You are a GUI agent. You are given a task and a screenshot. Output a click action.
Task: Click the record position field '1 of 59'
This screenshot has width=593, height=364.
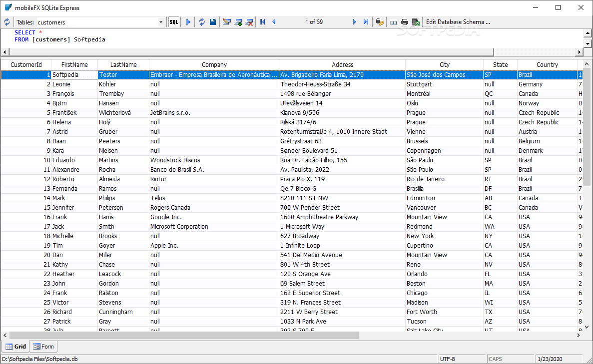coord(314,22)
